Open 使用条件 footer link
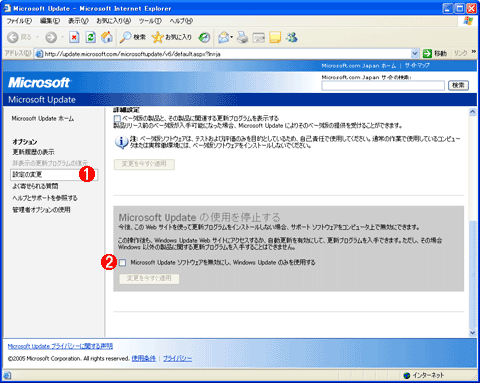The image size is (480, 383). (144, 359)
